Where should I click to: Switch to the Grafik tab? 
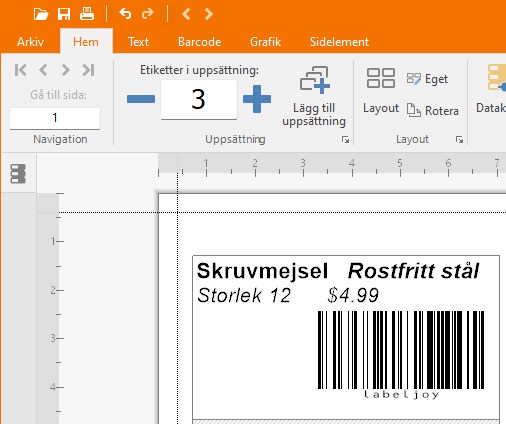click(x=265, y=42)
